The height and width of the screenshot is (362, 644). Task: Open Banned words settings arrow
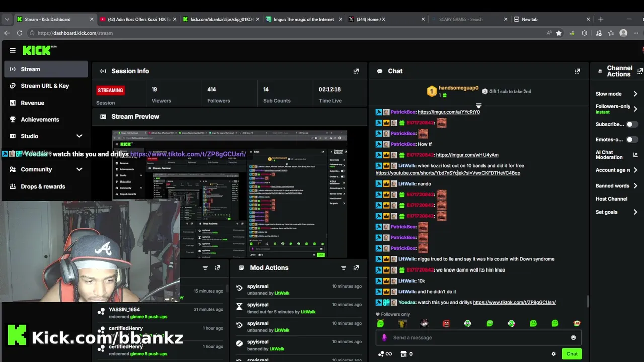(635, 186)
